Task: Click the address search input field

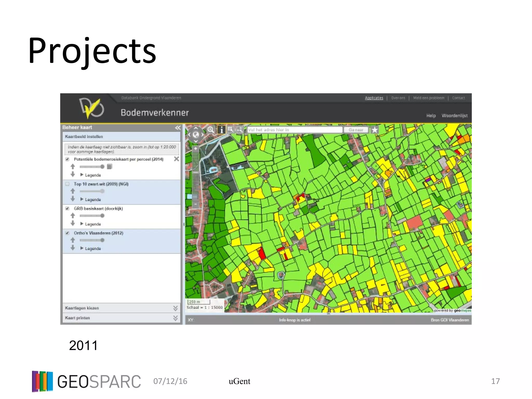Action: (x=295, y=130)
